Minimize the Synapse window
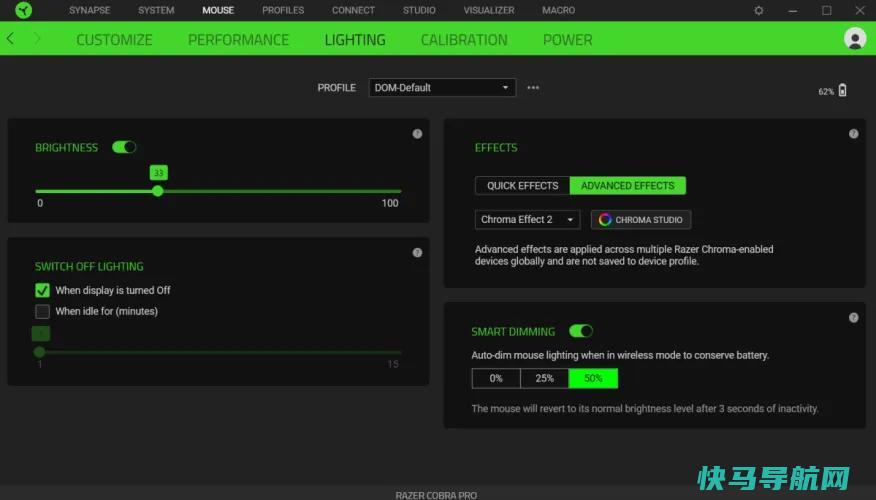 pyautogui.click(x=793, y=10)
